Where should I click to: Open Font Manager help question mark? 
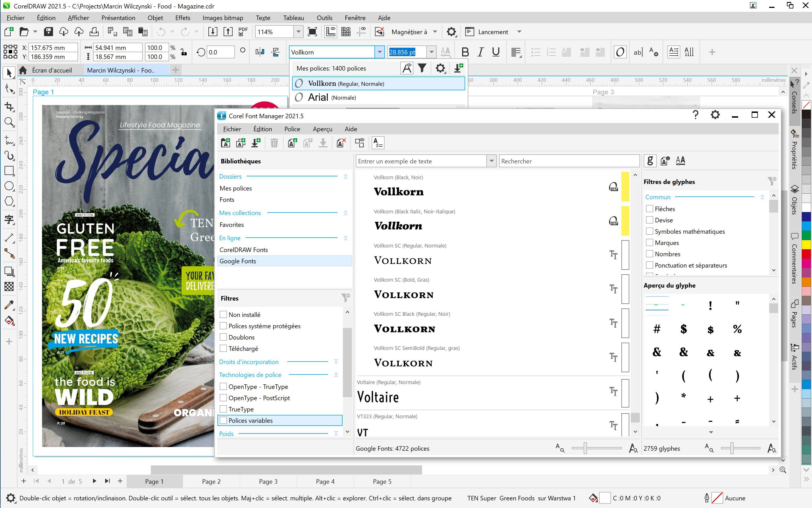695,115
